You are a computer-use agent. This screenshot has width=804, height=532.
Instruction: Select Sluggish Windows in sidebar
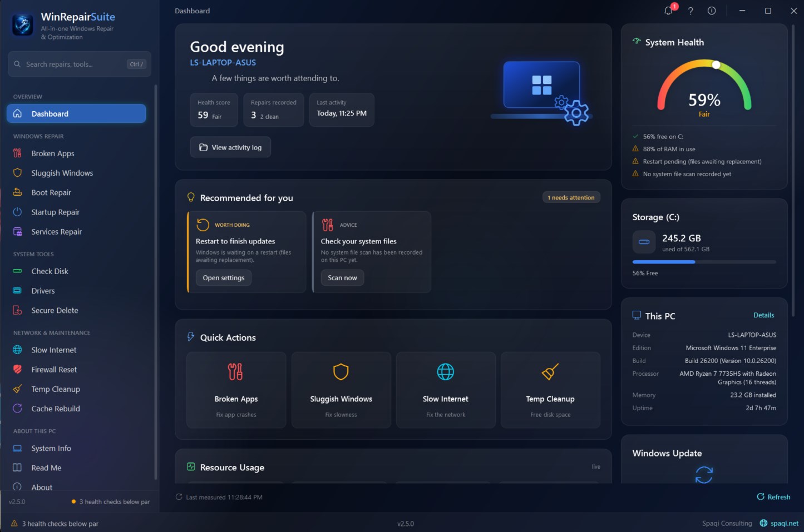pyautogui.click(x=76, y=173)
